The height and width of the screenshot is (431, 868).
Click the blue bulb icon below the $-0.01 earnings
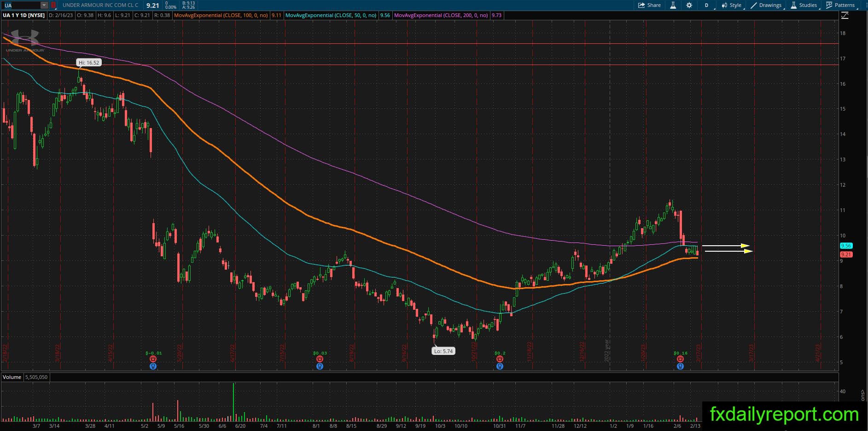[153, 366]
